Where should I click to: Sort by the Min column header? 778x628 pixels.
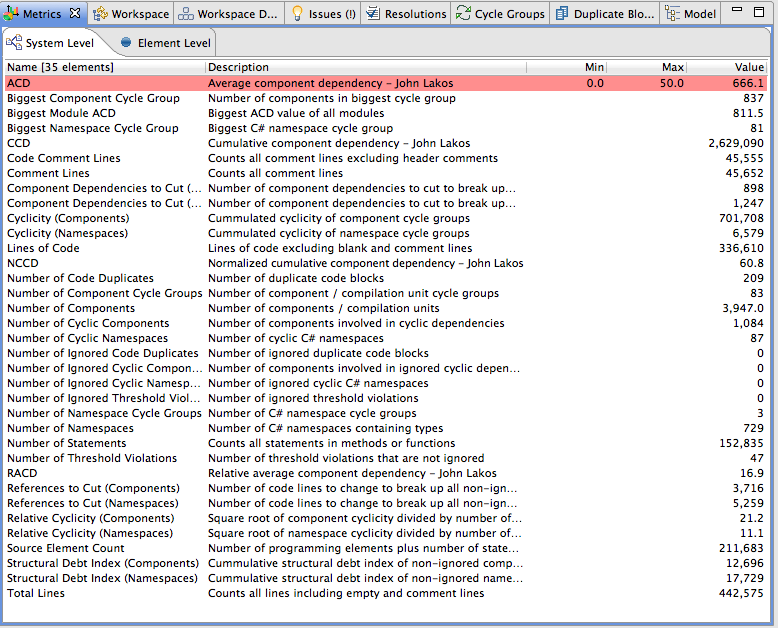(x=567, y=67)
